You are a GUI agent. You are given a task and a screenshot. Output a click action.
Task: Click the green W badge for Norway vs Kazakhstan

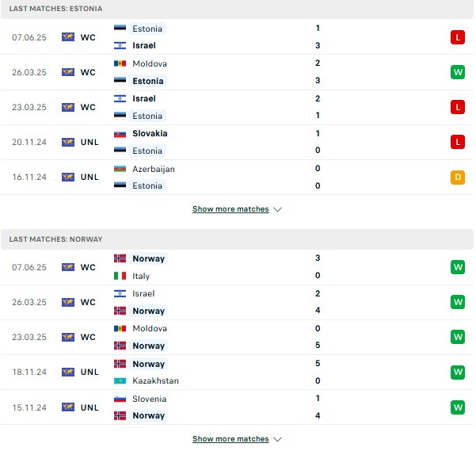click(458, 372)
